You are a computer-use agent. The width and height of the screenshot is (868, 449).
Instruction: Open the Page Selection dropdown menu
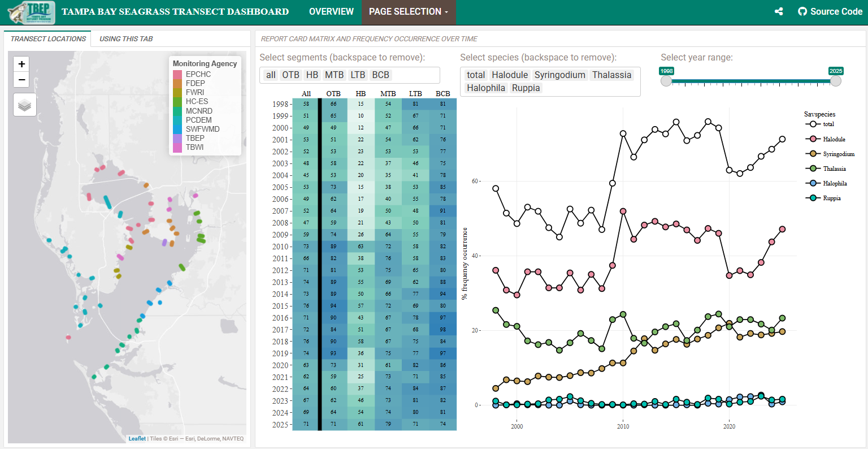pyautogui.click(x=408, y=12)
